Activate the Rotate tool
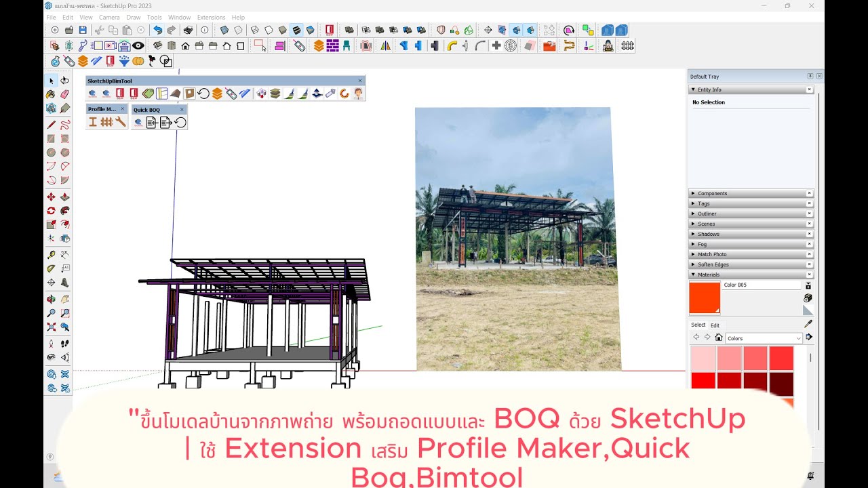 (x=51, y=211)
